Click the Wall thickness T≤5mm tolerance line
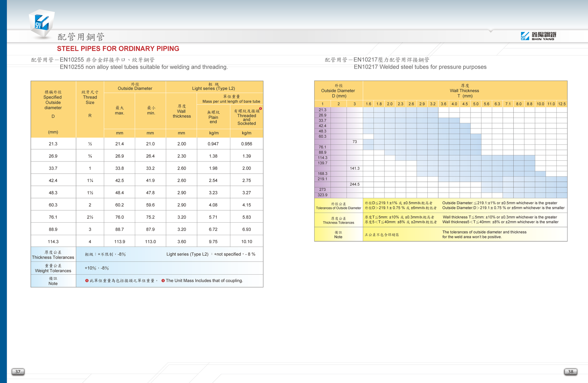 [500, 217]
